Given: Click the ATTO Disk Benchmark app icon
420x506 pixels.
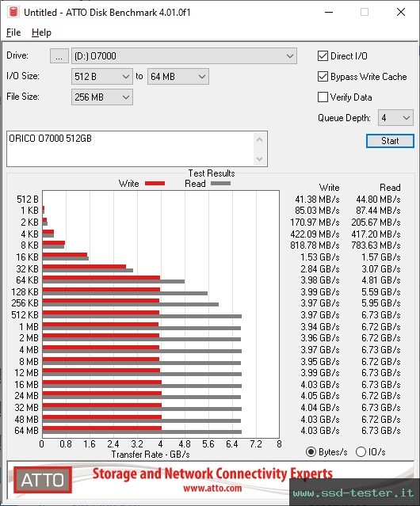Looking at the screenshot, I should [13, 12].
